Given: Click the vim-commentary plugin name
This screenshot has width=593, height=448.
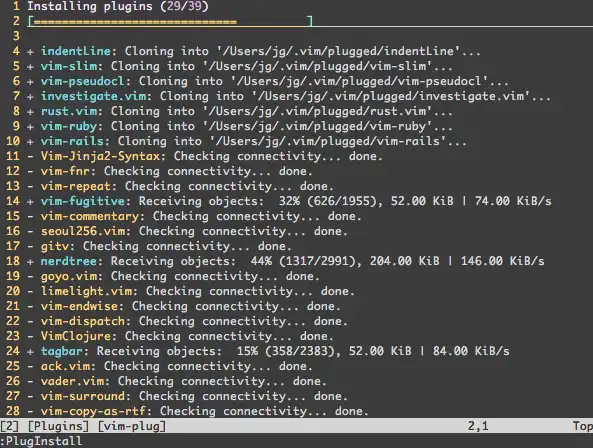Looking at the screenshot, I should [90, 216].
